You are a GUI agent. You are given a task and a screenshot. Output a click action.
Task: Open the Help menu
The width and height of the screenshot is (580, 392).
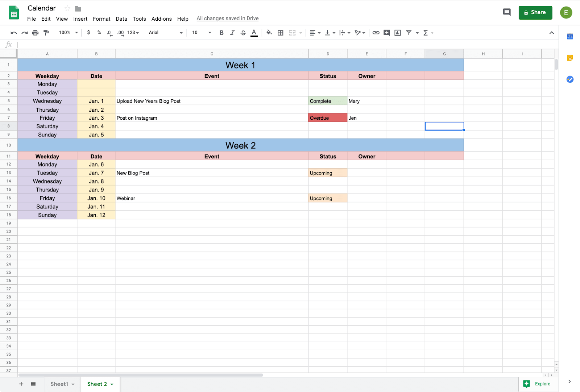pos(183,19)
